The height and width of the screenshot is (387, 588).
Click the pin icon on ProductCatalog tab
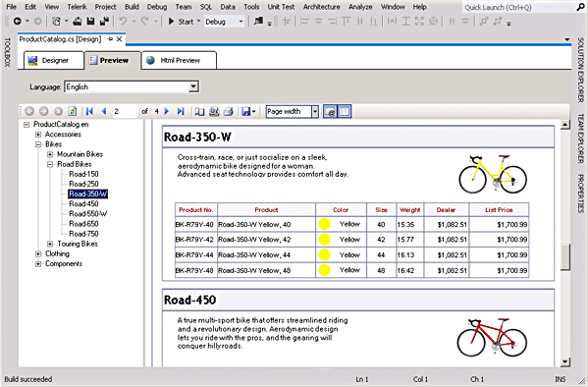tap(110, 39)
